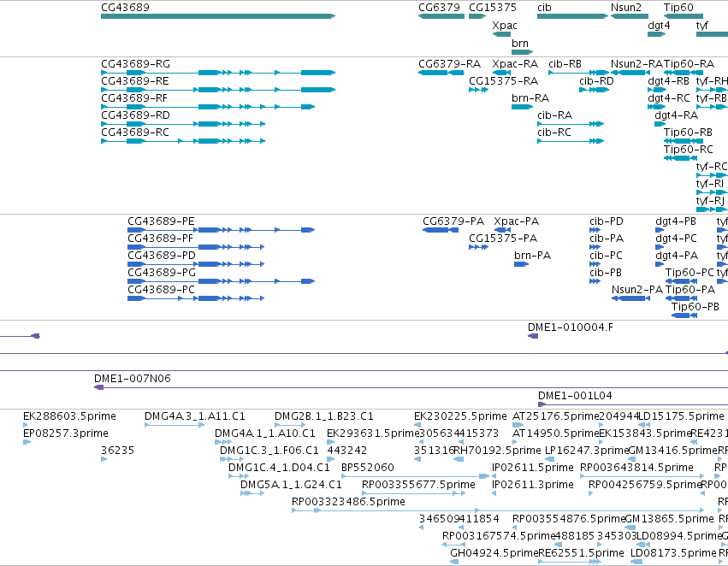This screenshot has width=728, height=566.
Task: Click the brn-PA protein label
Action: click(x=533, y=256)
